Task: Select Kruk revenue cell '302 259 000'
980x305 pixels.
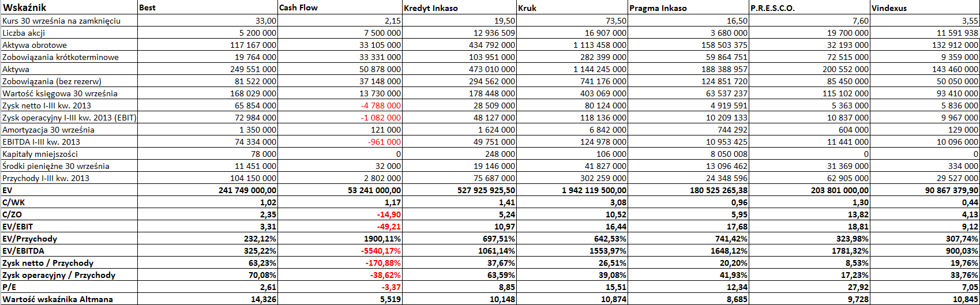Action: pos(603,178)
